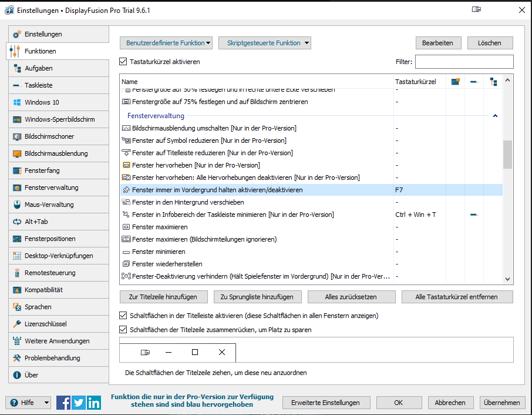Click the Name column header
Image resolution: width=532 pixels, height=415 pixels.
pos(257,82)
